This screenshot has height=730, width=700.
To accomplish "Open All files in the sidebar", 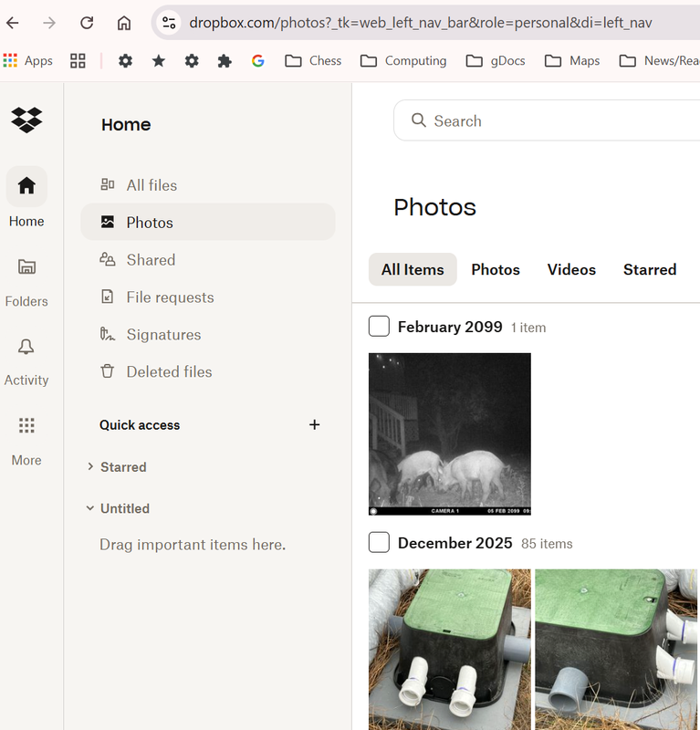I will coord(151,185).
